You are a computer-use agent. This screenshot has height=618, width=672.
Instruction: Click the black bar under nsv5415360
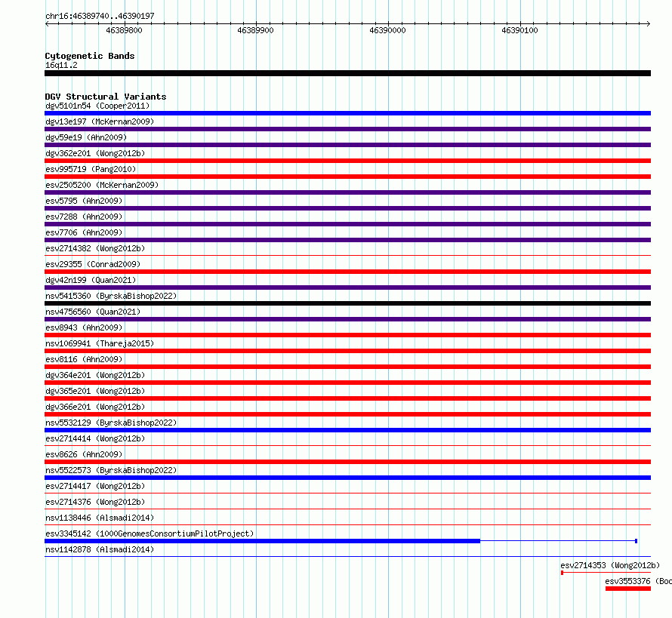pyautogui.click(x=347, y=303)
